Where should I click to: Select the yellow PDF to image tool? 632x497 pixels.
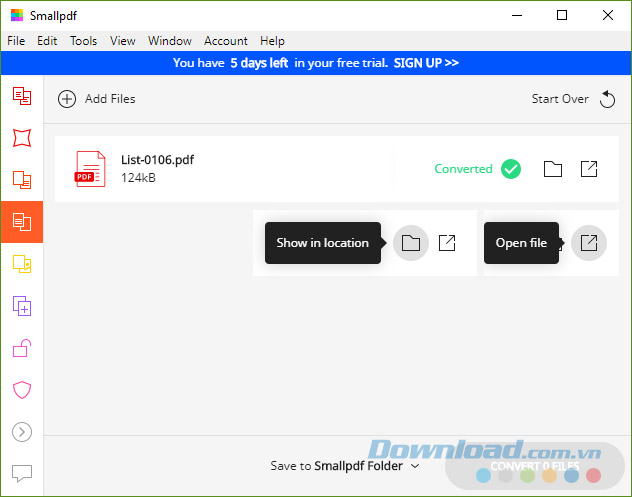pyautogui.click(x=22, y=264)
